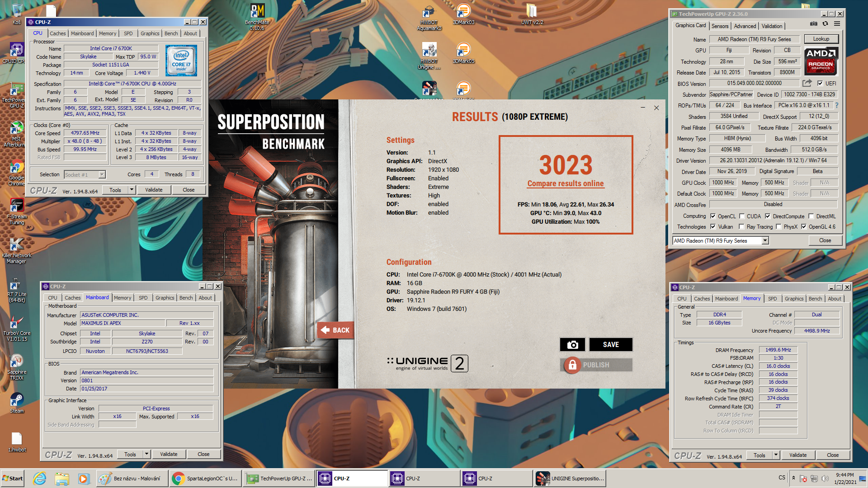Open the 1.hwbot file icon
868x488 pixels.
coord(17,442)
